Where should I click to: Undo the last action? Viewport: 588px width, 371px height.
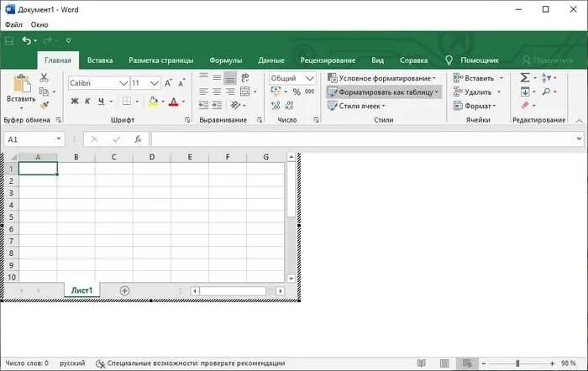pyautogui.click(x=26, y=40)
